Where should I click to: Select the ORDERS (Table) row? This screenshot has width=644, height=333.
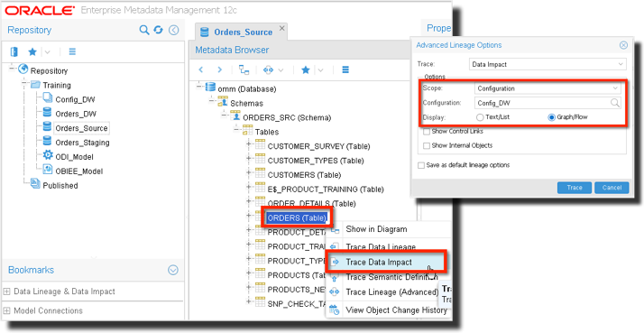(297, 218)
